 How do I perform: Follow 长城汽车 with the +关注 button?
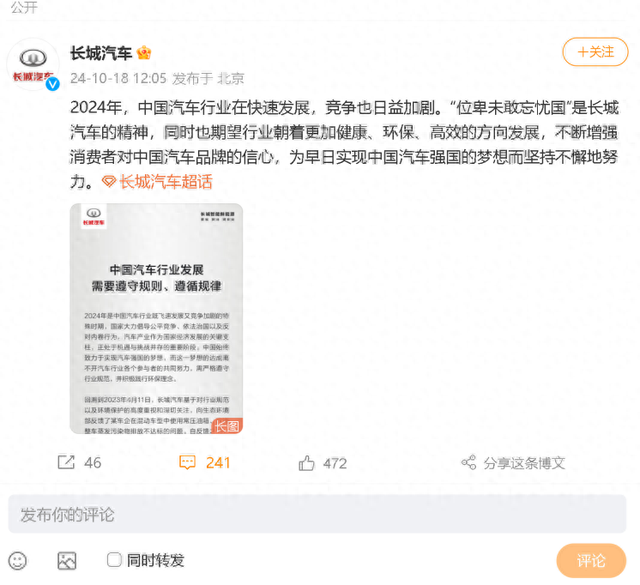(x=595, y=52)
